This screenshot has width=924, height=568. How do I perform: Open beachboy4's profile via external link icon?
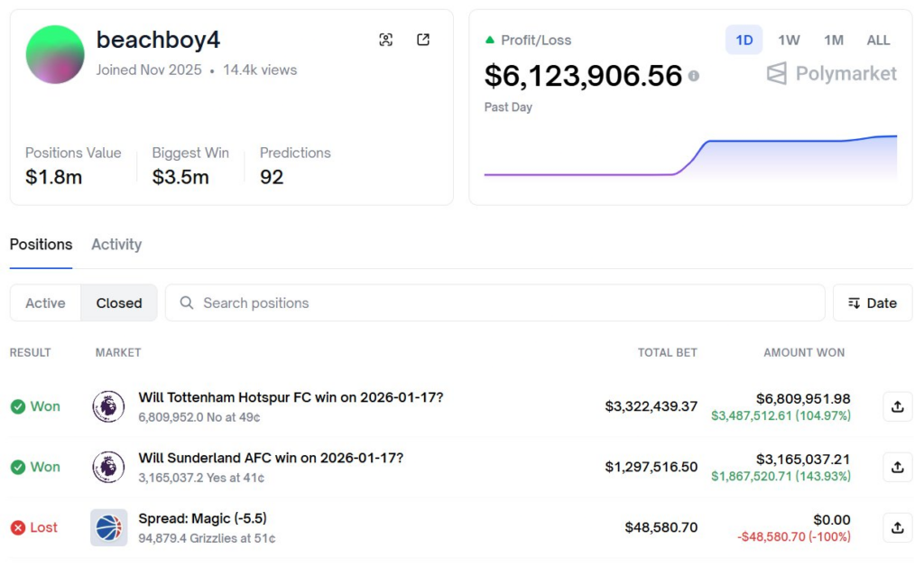422,40
